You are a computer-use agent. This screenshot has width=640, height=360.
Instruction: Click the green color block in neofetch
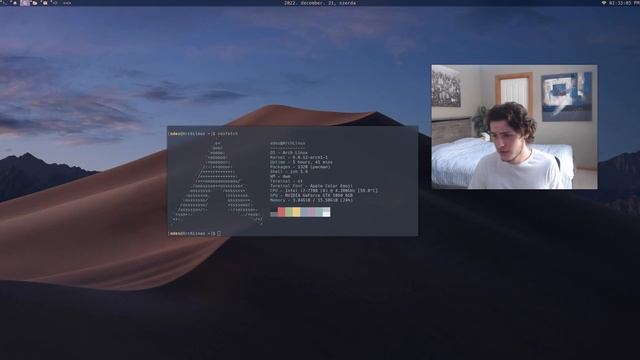(x=289, y=212)
